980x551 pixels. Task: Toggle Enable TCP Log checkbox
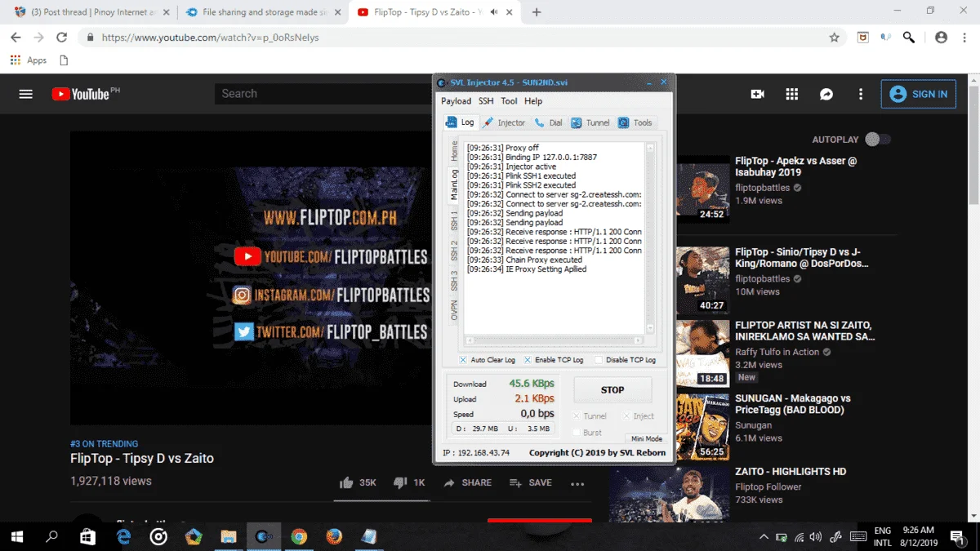[554, 360]
